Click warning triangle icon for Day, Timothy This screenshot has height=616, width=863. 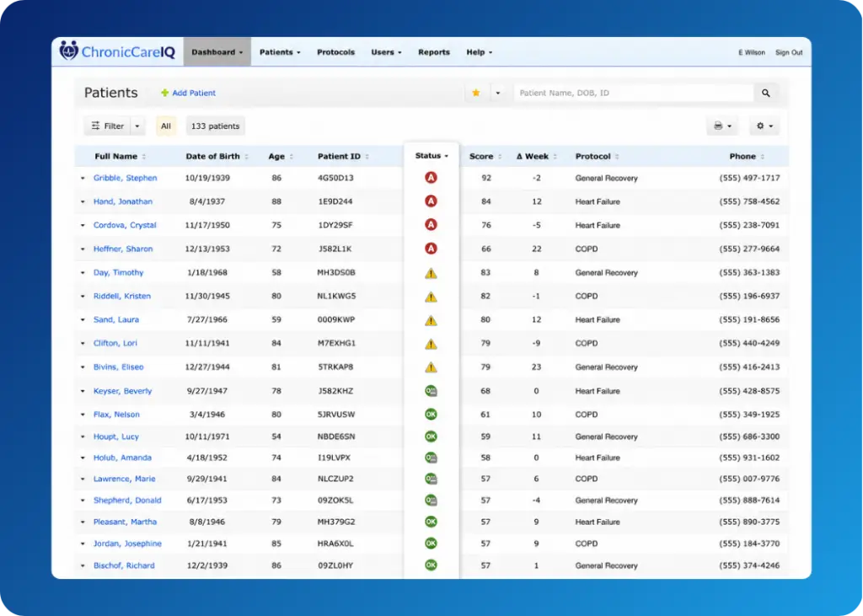point(431,273)
